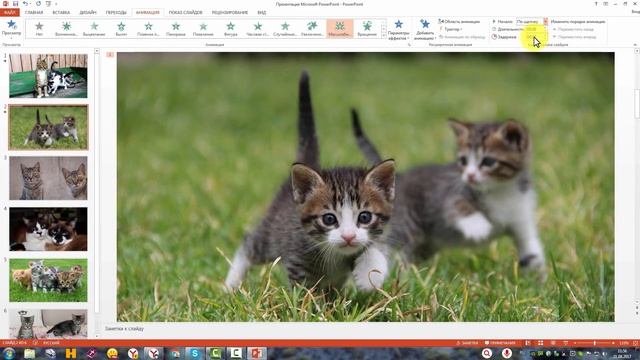Redo action in quick access toolbar
The height and width of the screenshot is (360, 640).
tap(38, 4)
